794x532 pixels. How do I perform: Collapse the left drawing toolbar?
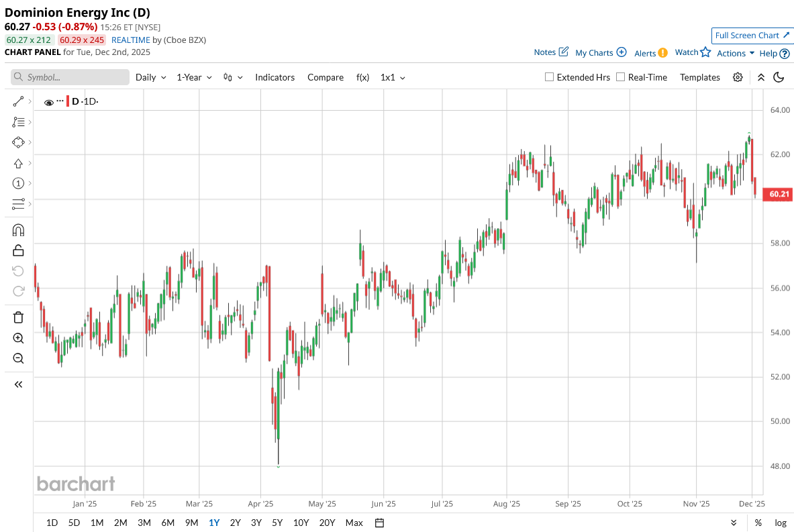tap(18, 384)
